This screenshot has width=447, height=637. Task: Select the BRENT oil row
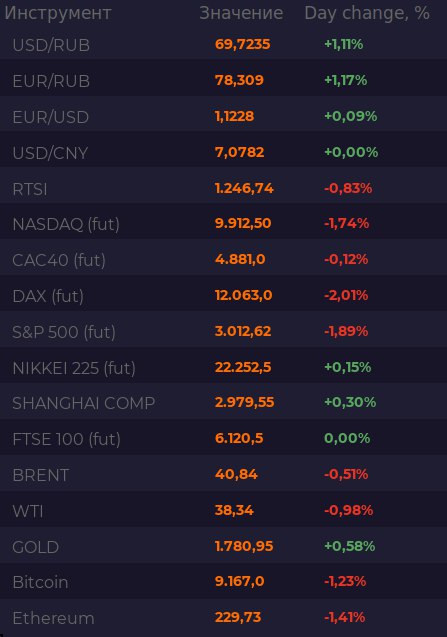[224, 473]
